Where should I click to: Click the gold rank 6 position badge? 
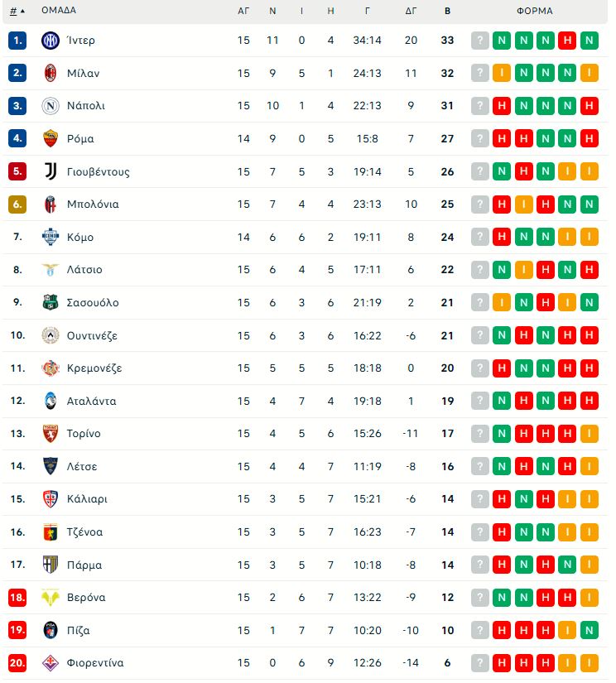click(x=18, y=204)
